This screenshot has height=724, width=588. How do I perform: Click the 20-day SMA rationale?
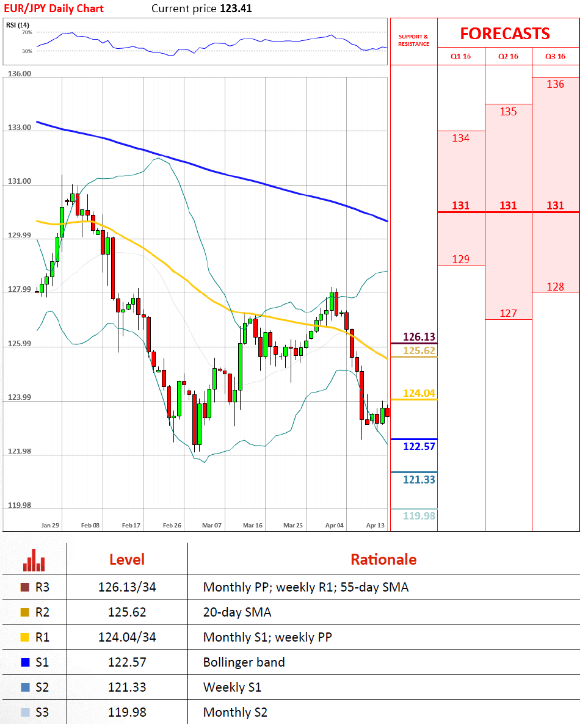(237, 612)
